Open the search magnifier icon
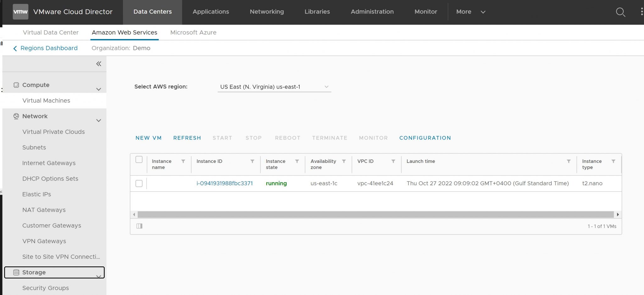The width and height of the screenshot is (644, 295). coord(620,12)
